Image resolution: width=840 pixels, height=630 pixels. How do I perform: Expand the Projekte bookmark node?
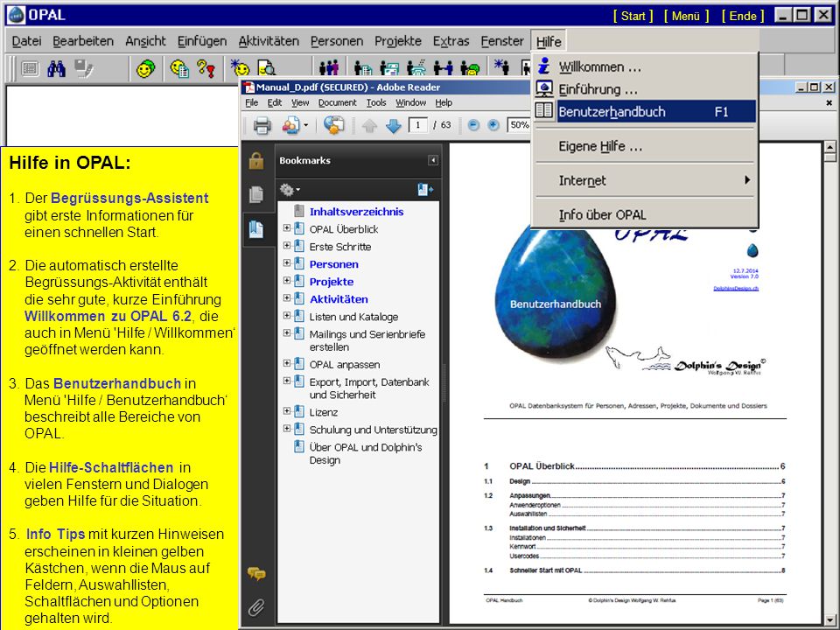pyautogui.click(x=287, y=280)
